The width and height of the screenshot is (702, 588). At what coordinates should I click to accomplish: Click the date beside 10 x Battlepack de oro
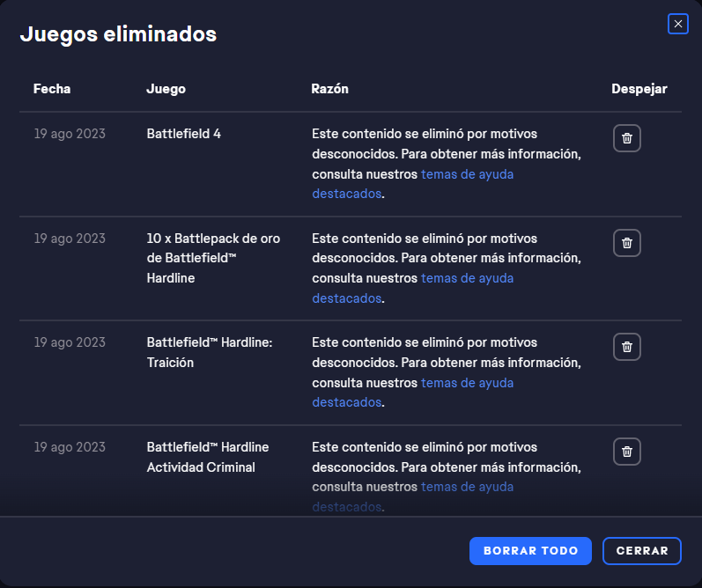(x=70, y=239)
